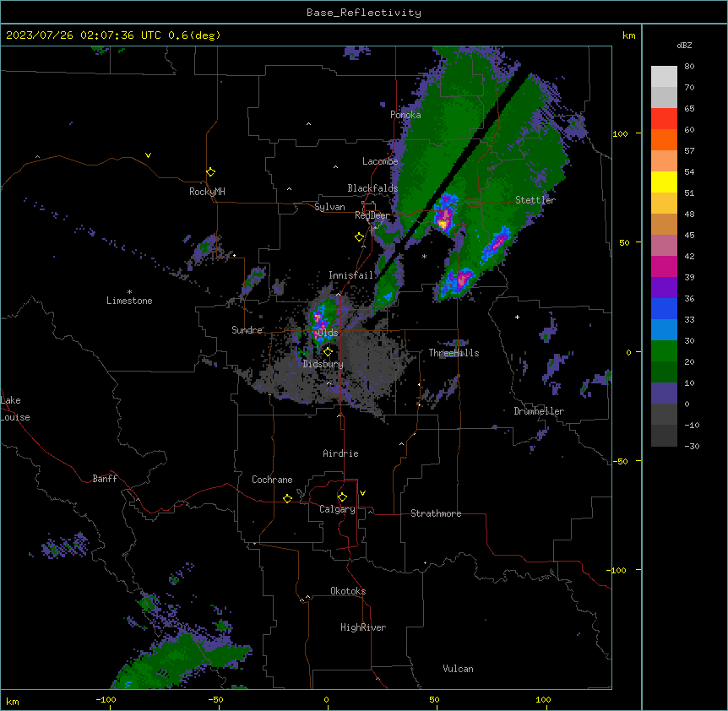Click the Sundre label

pos(247,330)
